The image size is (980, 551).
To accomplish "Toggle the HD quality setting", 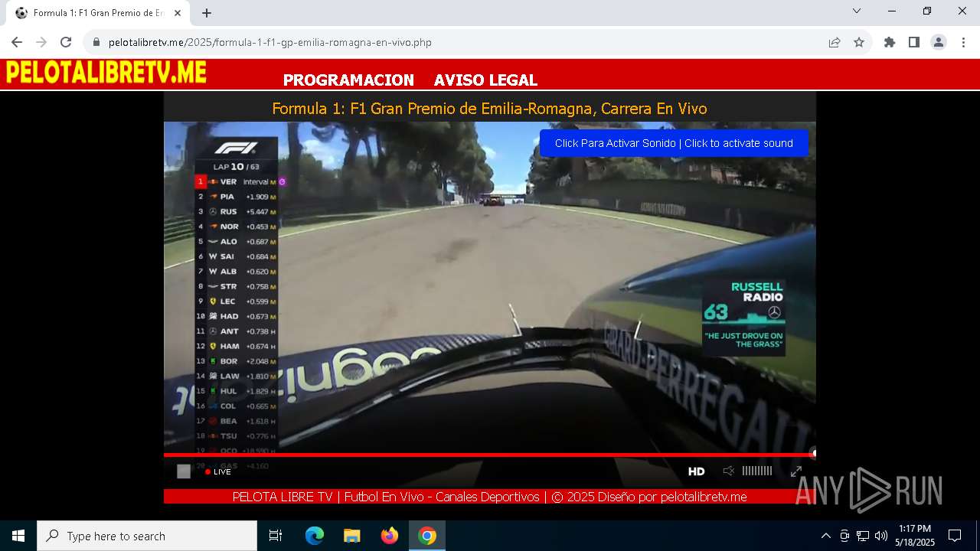I will click(696, 471).
